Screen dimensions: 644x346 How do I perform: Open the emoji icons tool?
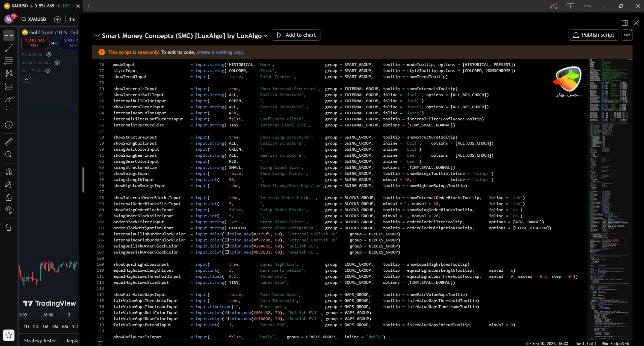[9, 125]
